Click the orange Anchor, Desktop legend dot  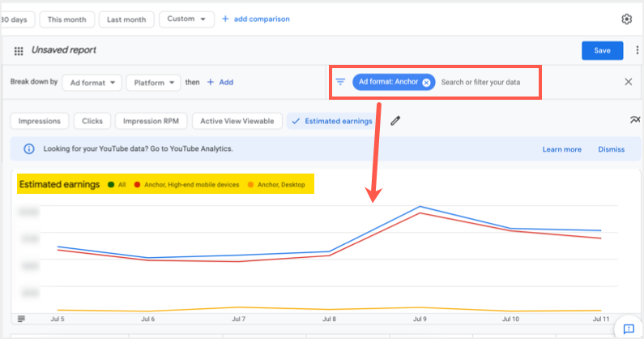(250, 185)
